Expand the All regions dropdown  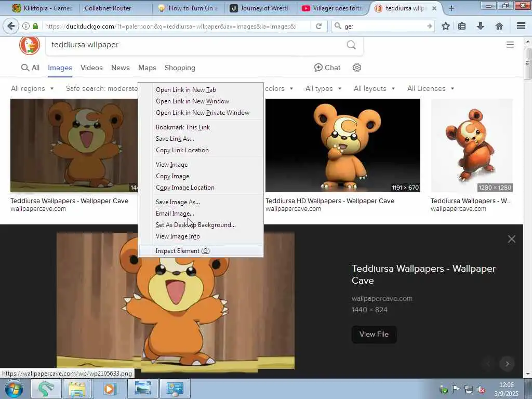pos(32,88)
